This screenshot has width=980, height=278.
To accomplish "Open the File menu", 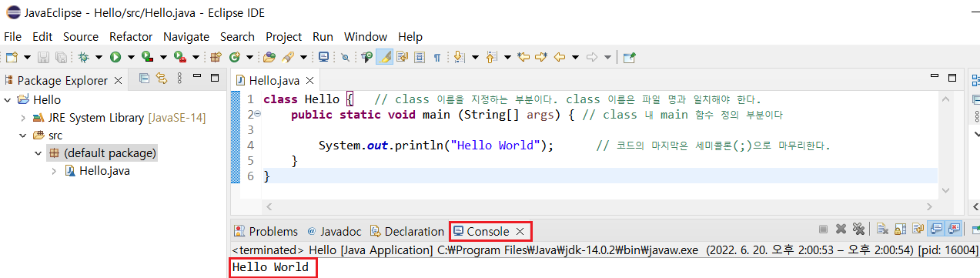I will tap(12, 36).
